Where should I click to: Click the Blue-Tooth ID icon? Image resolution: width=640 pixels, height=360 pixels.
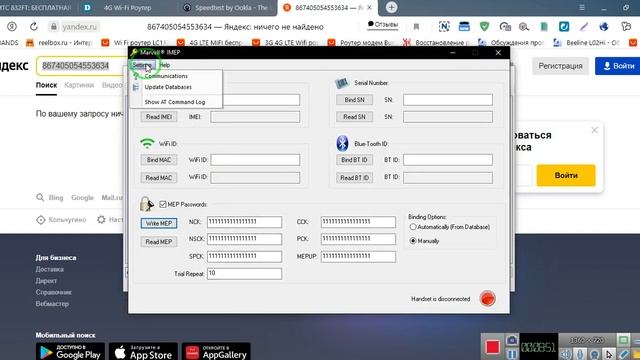[342, 143]
